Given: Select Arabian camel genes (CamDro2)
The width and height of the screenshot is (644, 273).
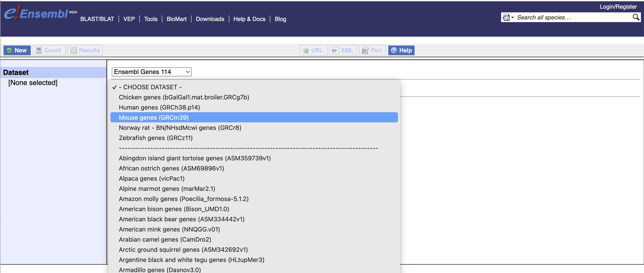Looking at the screenshot, I should tap(254, 239).
